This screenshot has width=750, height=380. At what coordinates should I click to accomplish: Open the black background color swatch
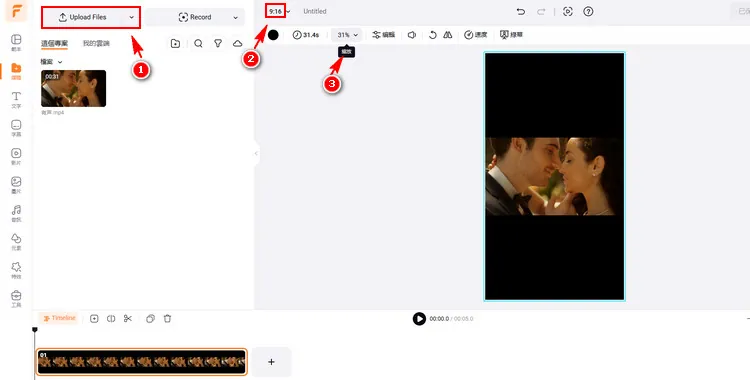point(273,35)
